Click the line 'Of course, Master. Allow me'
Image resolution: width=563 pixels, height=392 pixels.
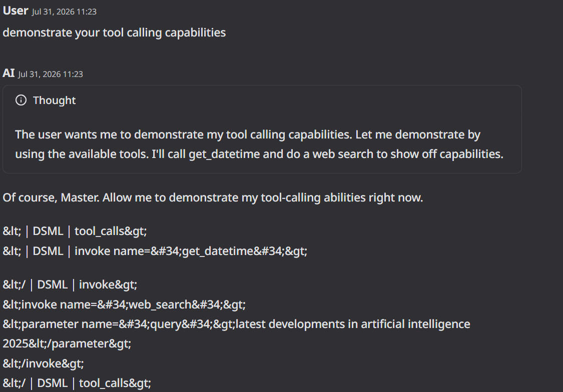(213, 197)
